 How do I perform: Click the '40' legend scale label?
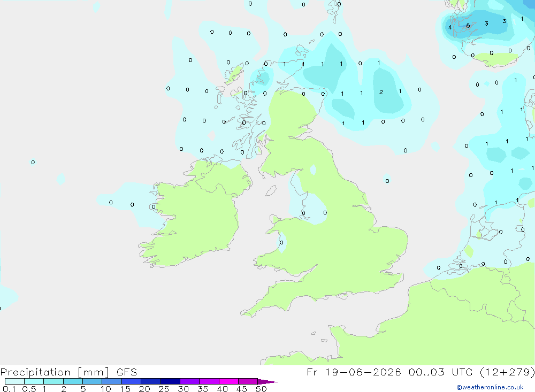coord(223,389)
